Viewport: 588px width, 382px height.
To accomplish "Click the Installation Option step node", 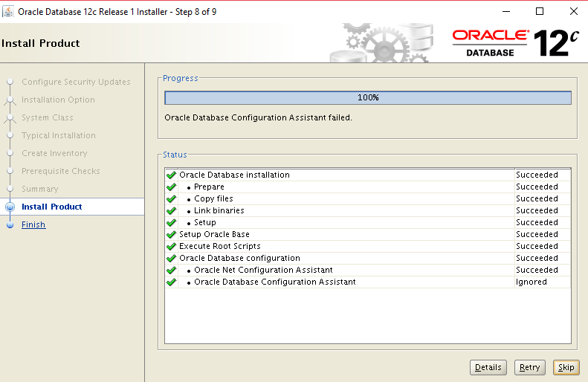I will point(10,100).
